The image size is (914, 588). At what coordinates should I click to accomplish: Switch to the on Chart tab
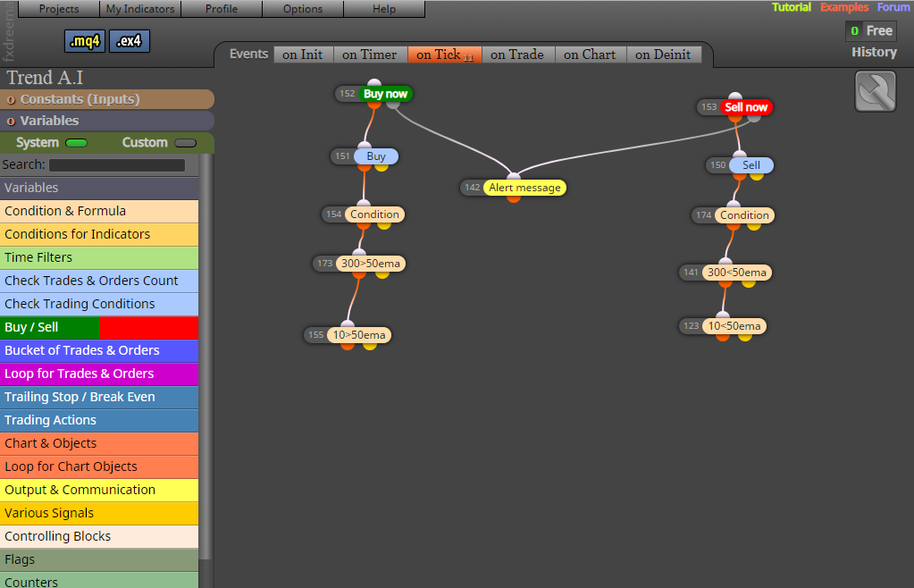[590, 55]
